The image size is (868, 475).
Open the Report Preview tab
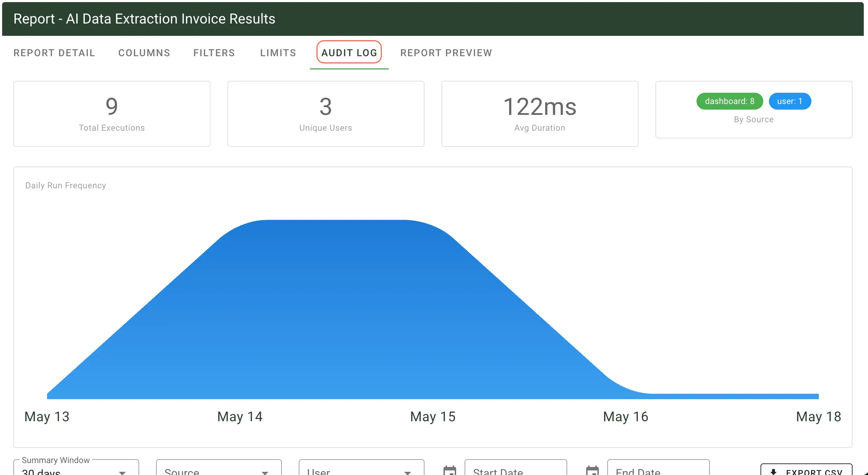[x=446, y=53]
